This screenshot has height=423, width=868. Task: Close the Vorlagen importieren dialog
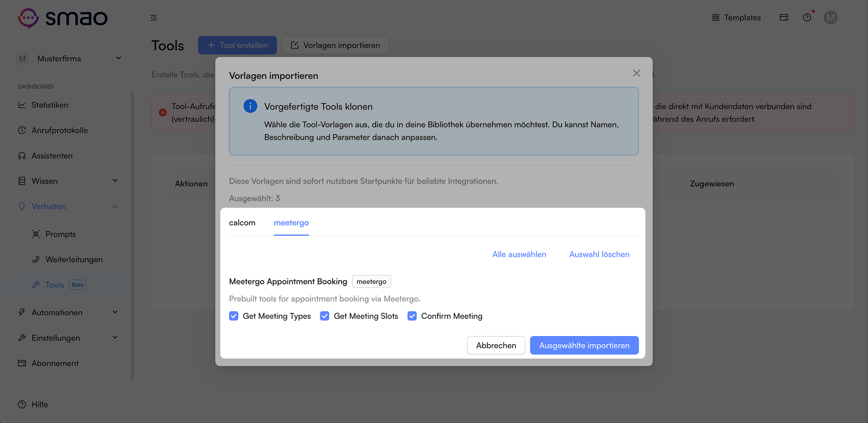point(636,73)
